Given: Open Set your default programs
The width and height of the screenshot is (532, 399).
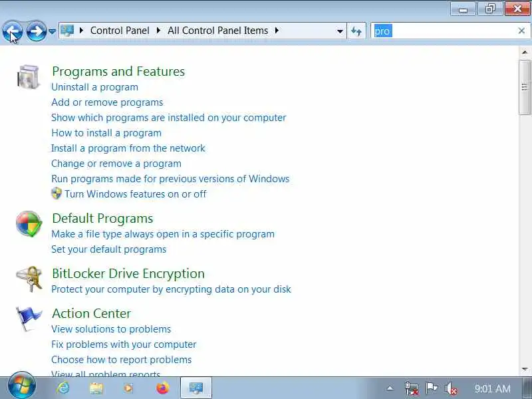Looking at the screenshot, I should click(x=108, y=249).
